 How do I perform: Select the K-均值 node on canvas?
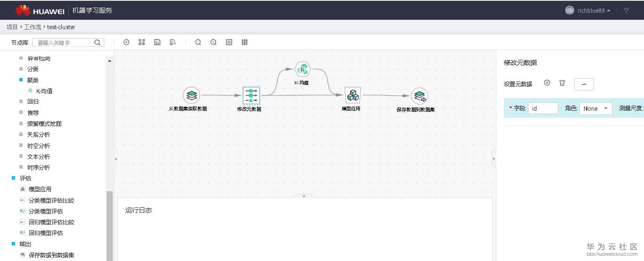(x=302, y=69)
